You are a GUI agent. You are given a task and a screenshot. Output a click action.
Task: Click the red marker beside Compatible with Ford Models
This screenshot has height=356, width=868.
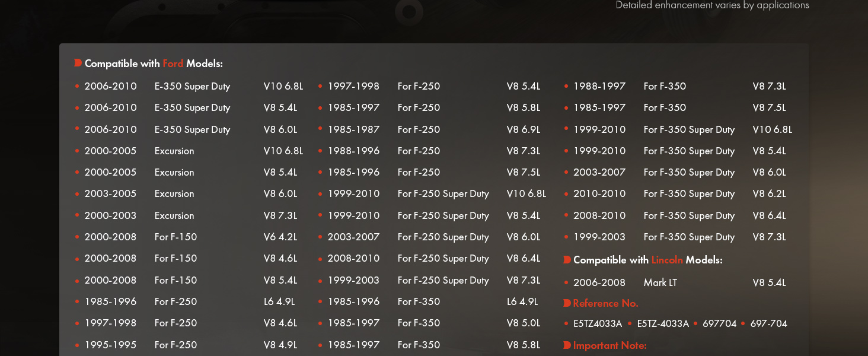point(78,63)
